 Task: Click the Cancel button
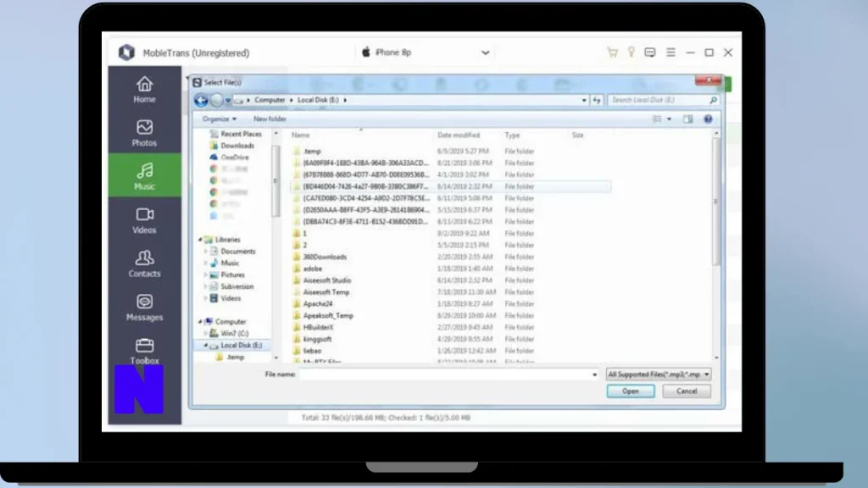point(687,391)
